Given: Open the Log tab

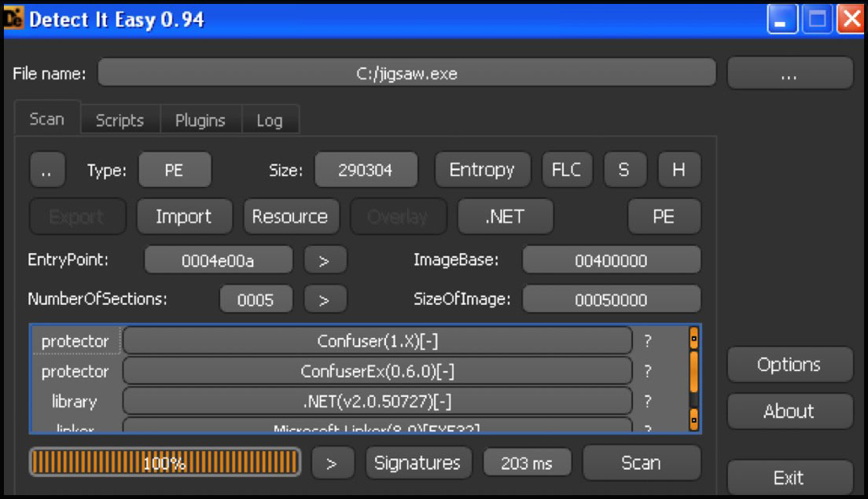Looking at the screenshot, I should pos(270,120).
